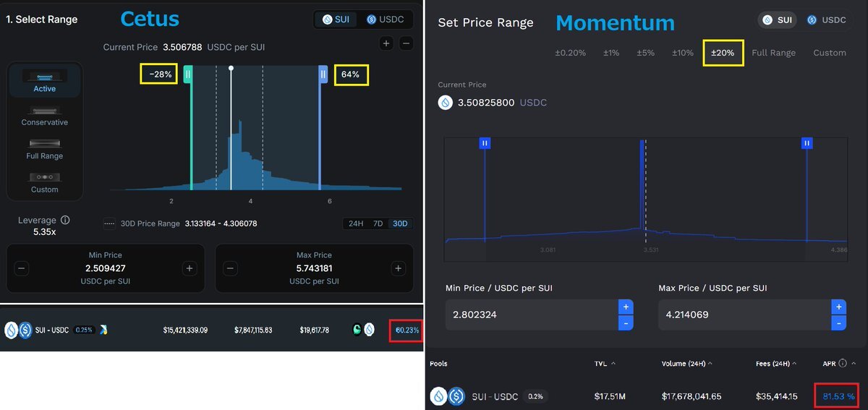Choose the Conservative range preset icon

click(45, 111)
